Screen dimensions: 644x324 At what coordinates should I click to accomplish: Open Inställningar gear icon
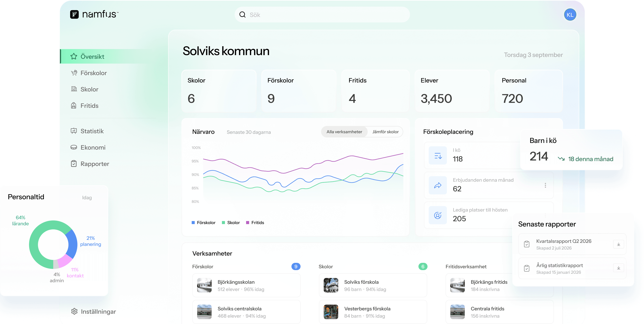click(x=74, y=311)
